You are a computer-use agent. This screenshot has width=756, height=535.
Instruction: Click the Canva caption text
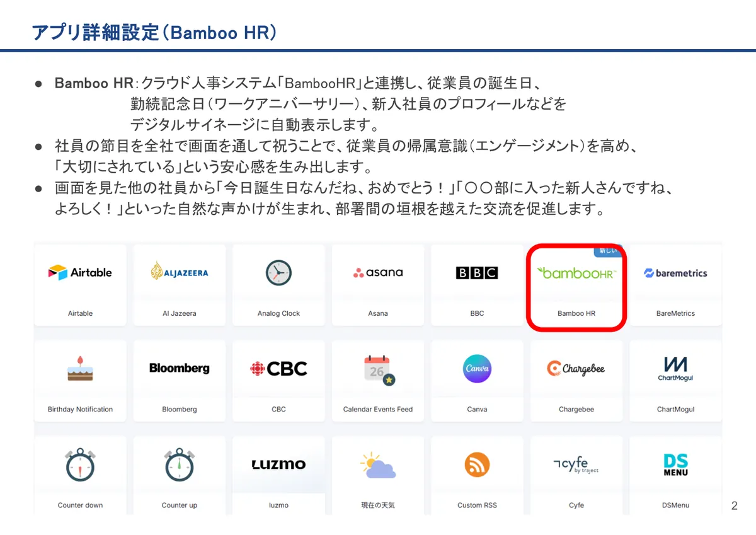(x=477, y=409)
